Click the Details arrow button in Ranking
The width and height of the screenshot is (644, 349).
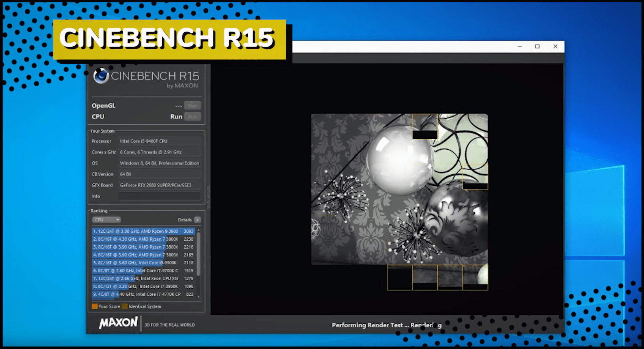198,220
